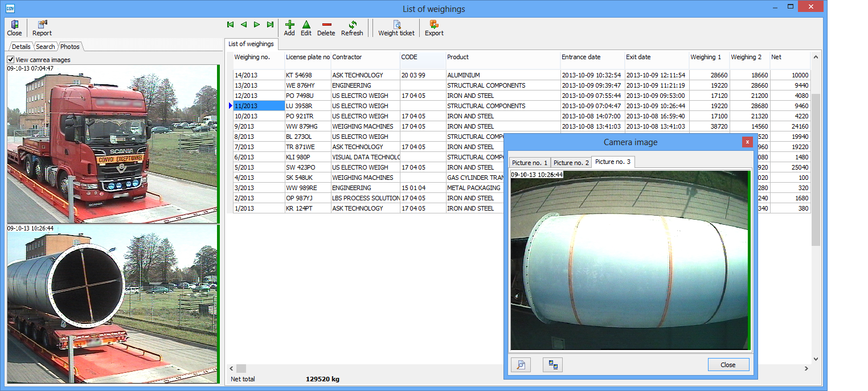
Task: Delete the selected weighing
Action: [x=326, y=27]
